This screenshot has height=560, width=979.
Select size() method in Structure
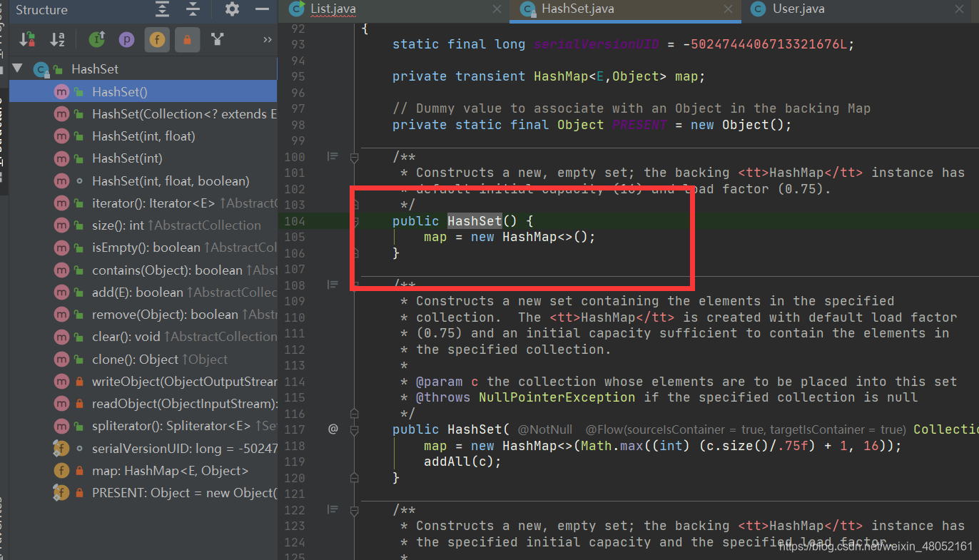(x=143, y=225)
